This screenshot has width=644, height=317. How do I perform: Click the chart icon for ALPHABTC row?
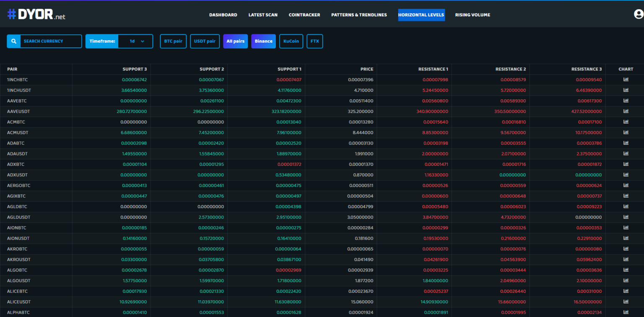[626, 312]
